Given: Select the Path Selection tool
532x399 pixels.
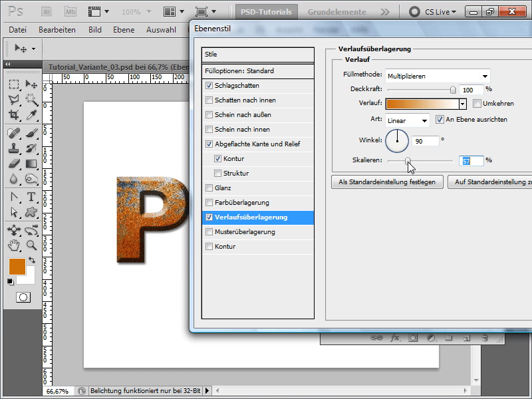Looking at the screenshot, I should pyautogui.click(x=14, y=212).
